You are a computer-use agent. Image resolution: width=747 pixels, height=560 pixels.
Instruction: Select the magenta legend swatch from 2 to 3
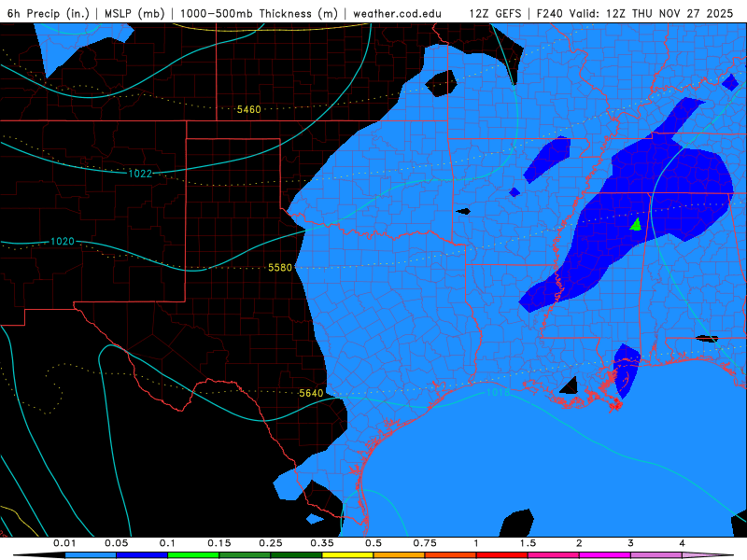tap(605, 555)
